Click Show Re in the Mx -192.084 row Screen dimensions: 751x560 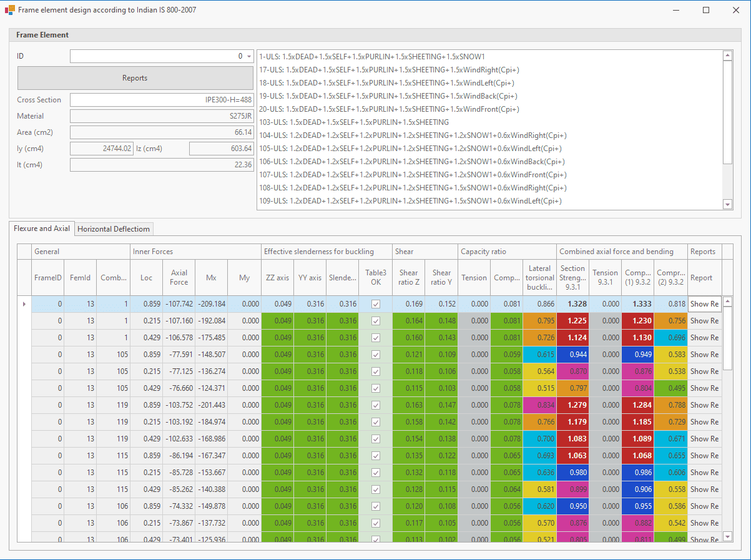tap(704, 321)
